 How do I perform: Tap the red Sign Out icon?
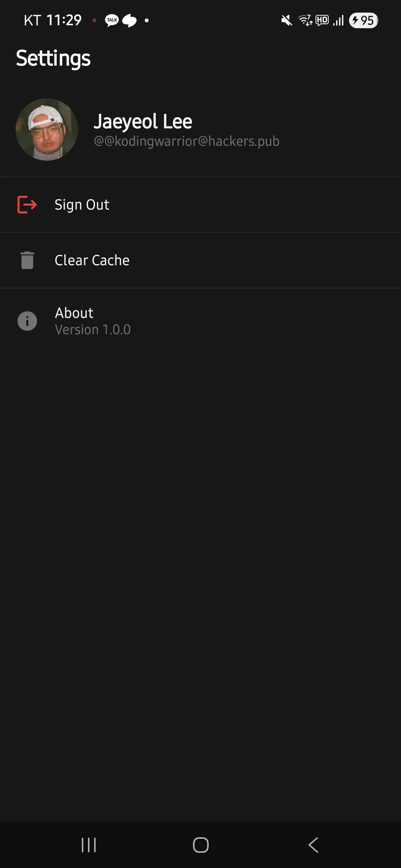pos(27,204)
